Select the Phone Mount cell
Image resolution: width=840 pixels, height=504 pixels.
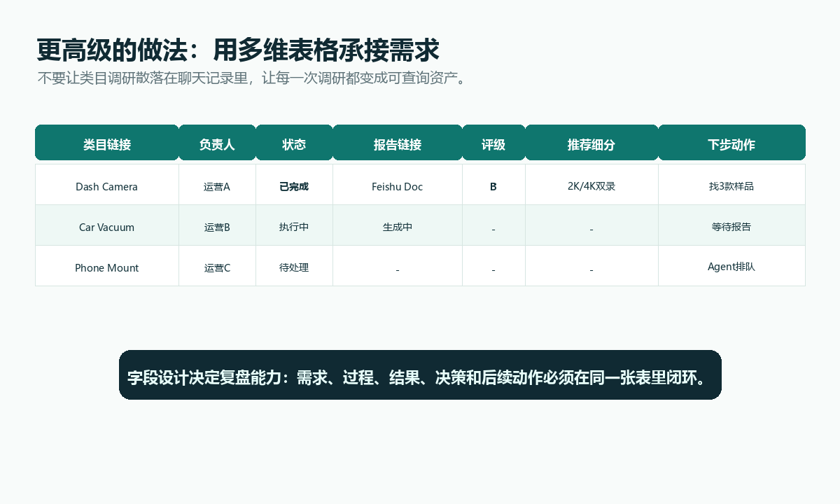point(107,266)
